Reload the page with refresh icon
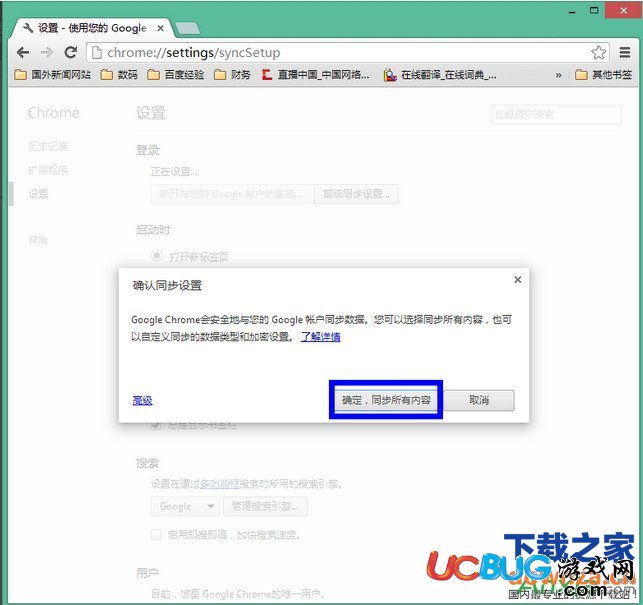The image size is (643, 605). pos(71,53)
